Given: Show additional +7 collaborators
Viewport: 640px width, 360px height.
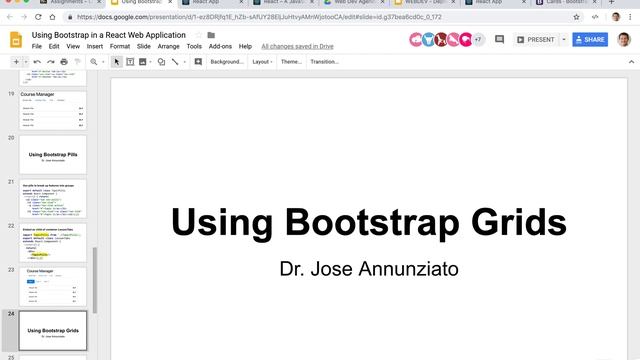Looking at the screenshot, I should point(478,40).
